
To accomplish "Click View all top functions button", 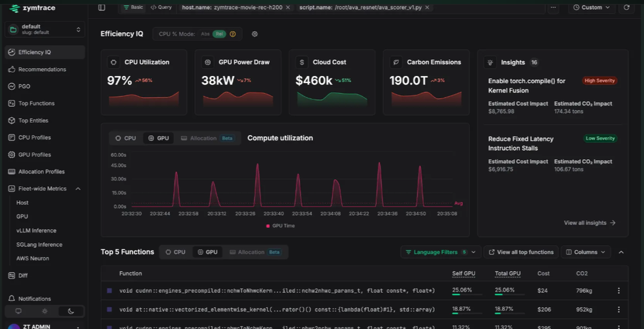I will 521,252.
